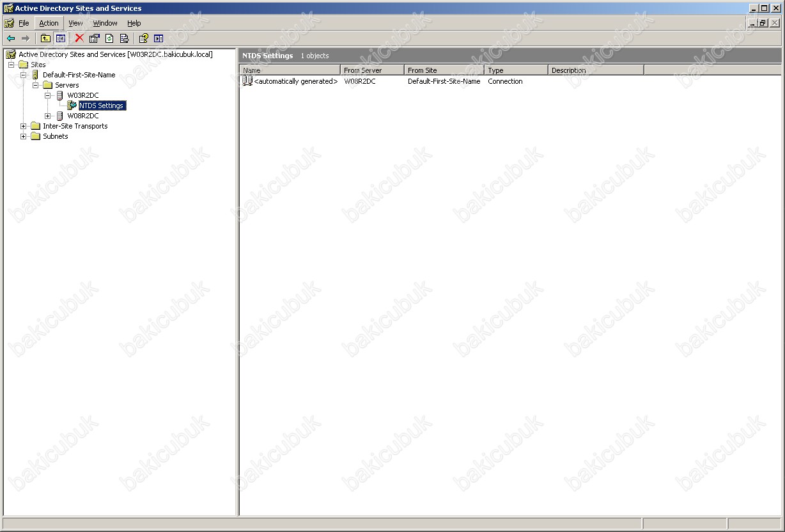The image size is (785, 532).
Task: Open the Window menu
Action: click(x=105, y=23)
